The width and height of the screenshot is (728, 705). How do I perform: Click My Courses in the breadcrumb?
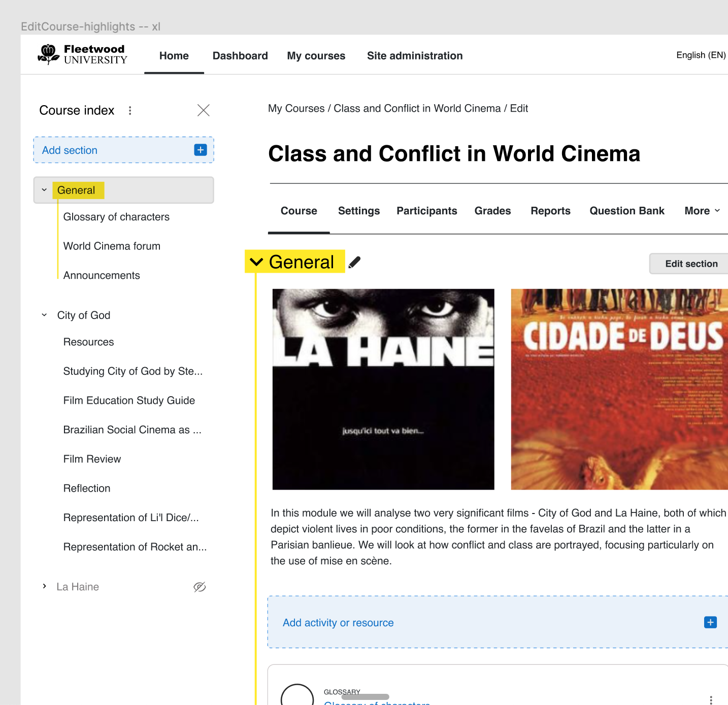(296, 108)
